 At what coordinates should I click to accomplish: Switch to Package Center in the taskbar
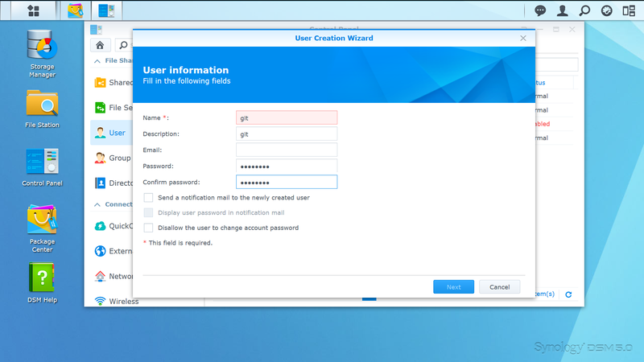point(75,10)
